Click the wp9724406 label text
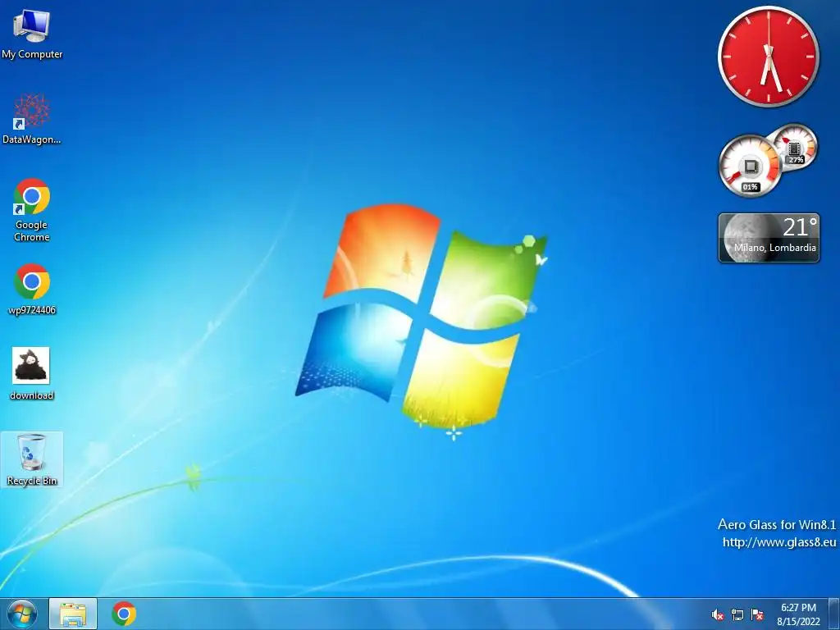Viewport: 840px width, 630px height. [x=32, y=309]
